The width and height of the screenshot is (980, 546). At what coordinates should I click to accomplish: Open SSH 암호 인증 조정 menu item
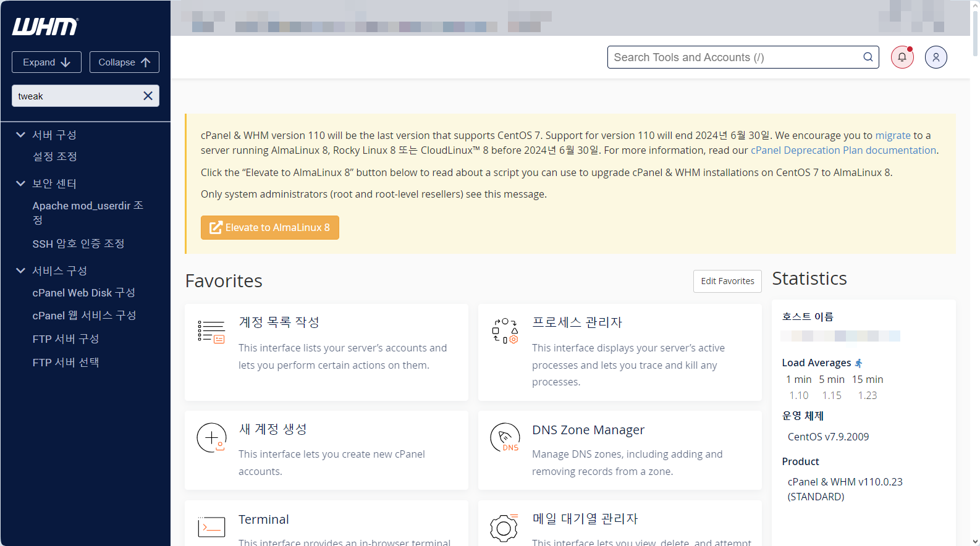click(78, 244)
